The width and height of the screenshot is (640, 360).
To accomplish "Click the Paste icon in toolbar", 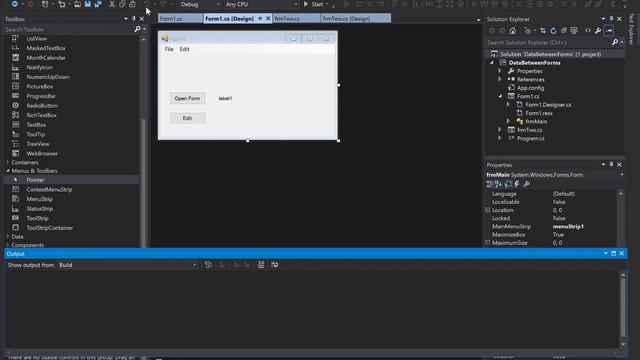I will (132, 4).
